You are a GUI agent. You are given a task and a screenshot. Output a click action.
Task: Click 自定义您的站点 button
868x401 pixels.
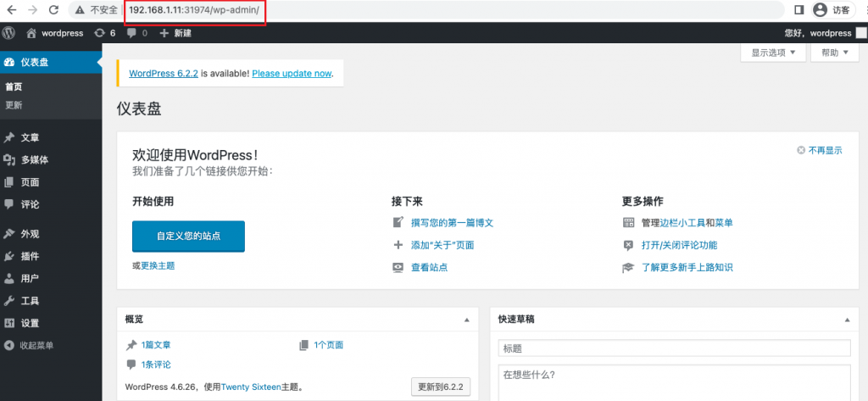(x=188, y=236)
